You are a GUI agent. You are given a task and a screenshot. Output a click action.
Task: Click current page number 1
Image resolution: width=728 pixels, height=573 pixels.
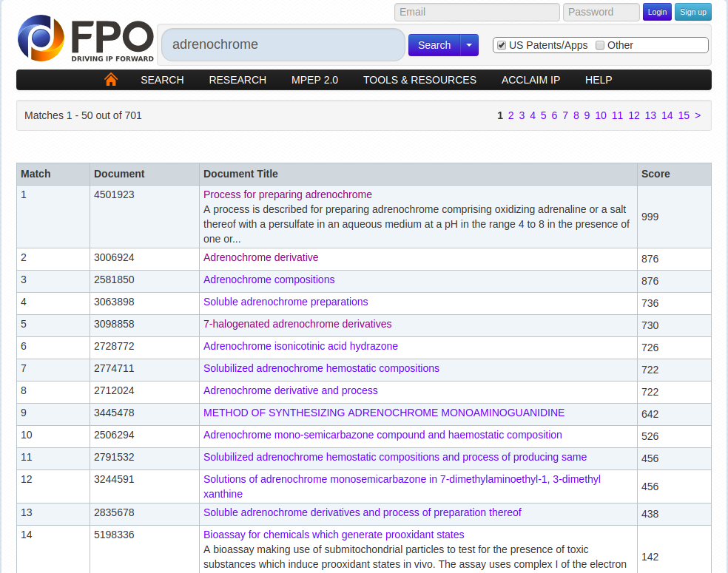[500, 115]
